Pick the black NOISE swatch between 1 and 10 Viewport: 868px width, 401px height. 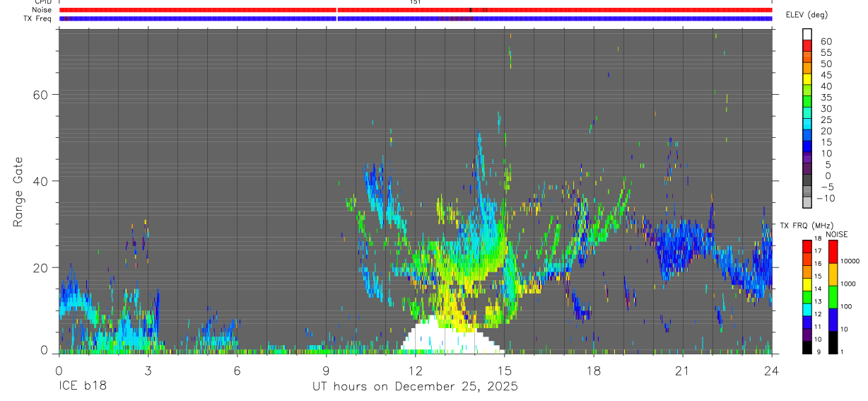(833, 342)
